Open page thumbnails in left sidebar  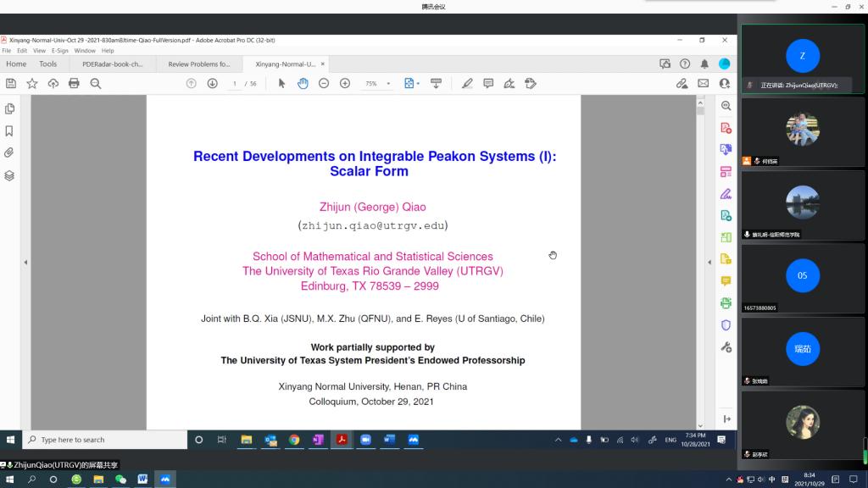pos(10,108)
